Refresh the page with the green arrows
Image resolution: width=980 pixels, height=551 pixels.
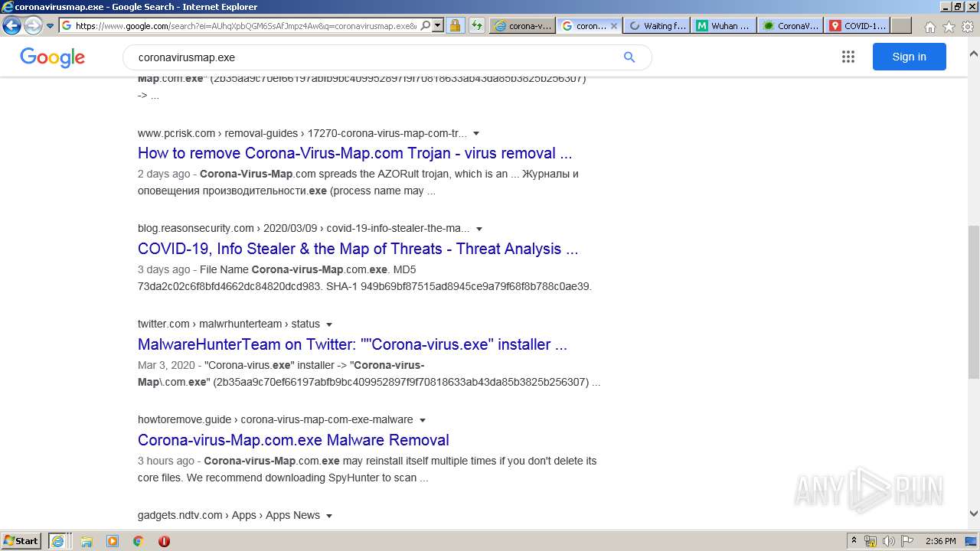(477, 25)
